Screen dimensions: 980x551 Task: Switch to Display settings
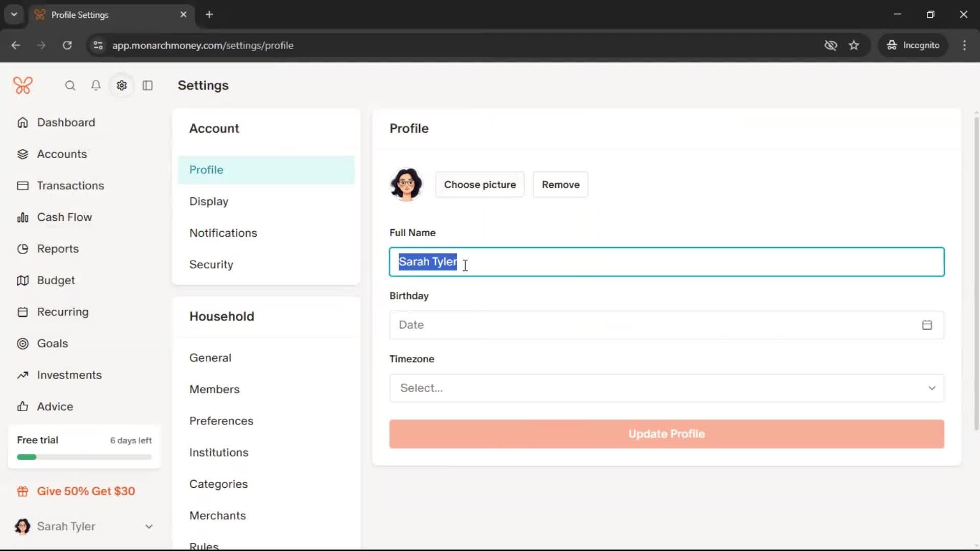click(x=209, y=202)
